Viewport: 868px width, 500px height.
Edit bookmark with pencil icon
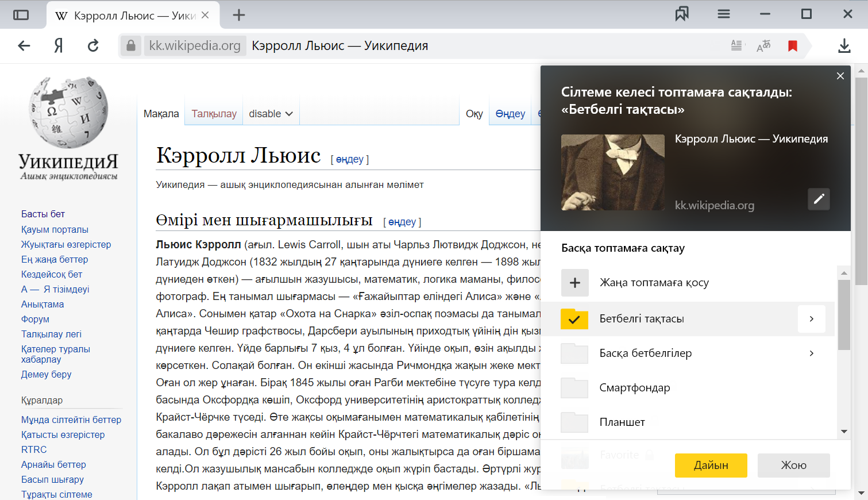click(x=819, y=199)
